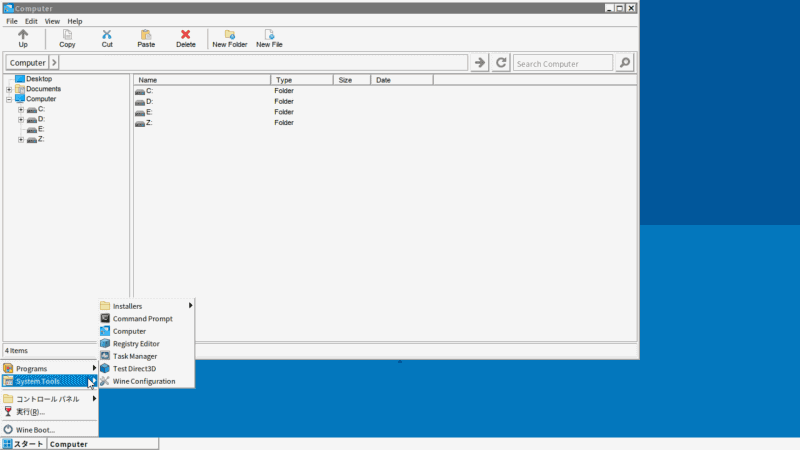Click the address path field
Viewport: 800px width, 450px height.
tap(263, 63)
